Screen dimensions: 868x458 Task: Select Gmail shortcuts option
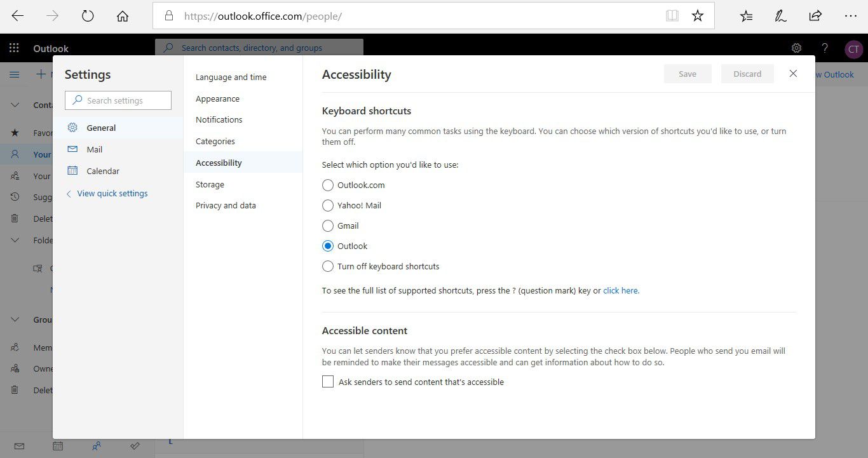tap(328, 226)
